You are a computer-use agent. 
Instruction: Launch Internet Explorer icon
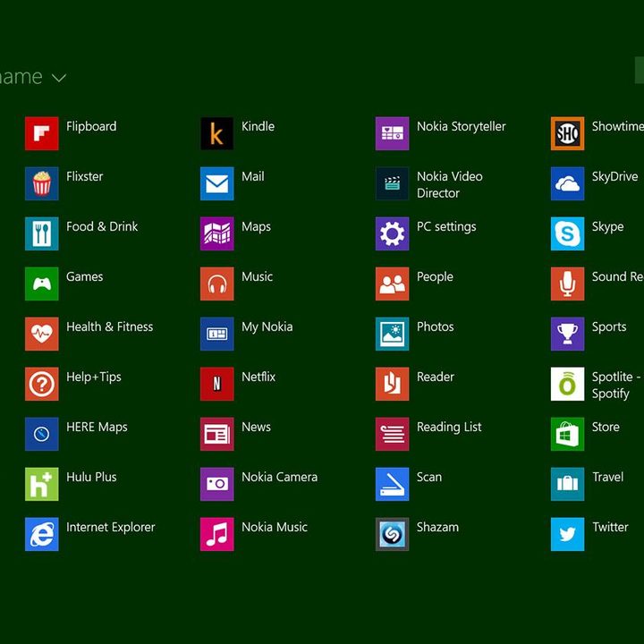pyautogui.click(x=41, y=534)
